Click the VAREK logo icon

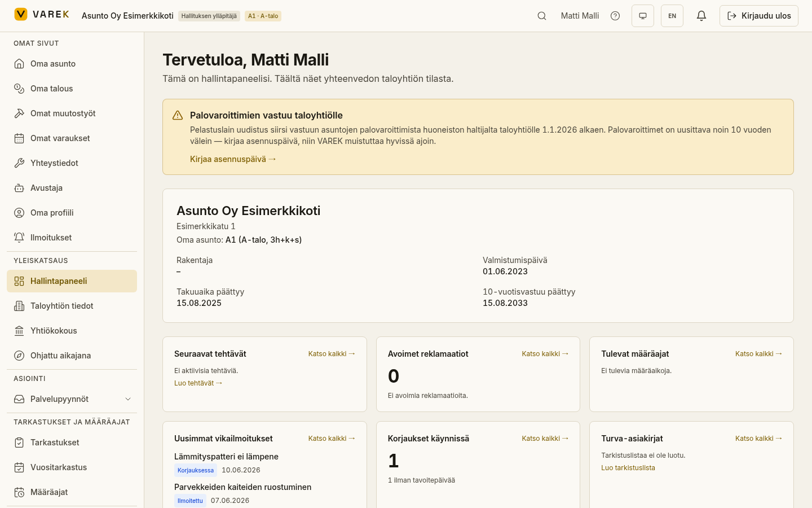click(21, 14)
